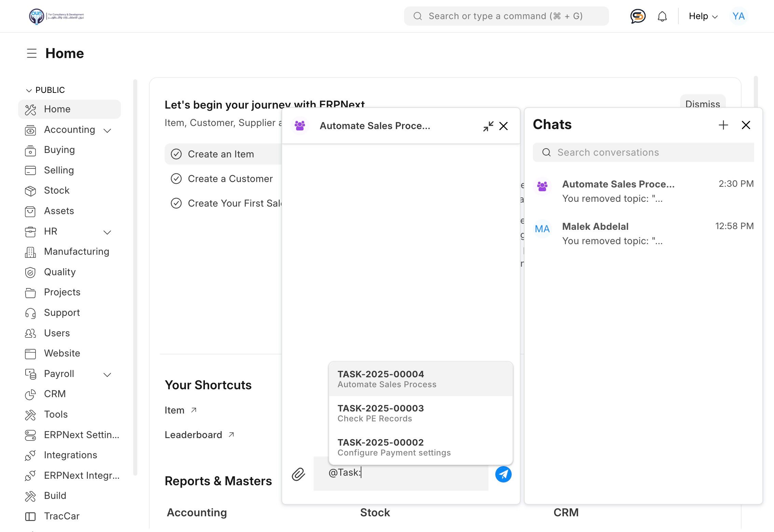The height and width of the screenshot is (532, 774).
Task: Check the Create a Customer step
Action: tap(176, 179)
